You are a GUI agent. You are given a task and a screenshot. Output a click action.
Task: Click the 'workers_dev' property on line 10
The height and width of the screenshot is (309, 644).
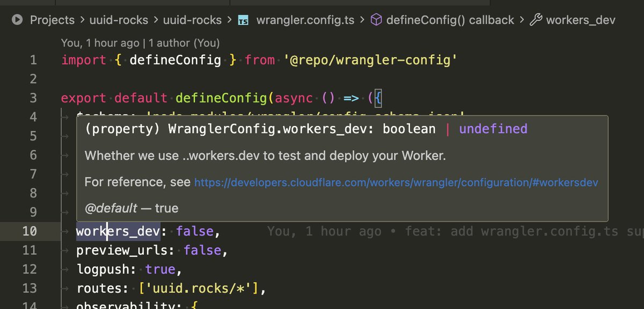point(118,231)
